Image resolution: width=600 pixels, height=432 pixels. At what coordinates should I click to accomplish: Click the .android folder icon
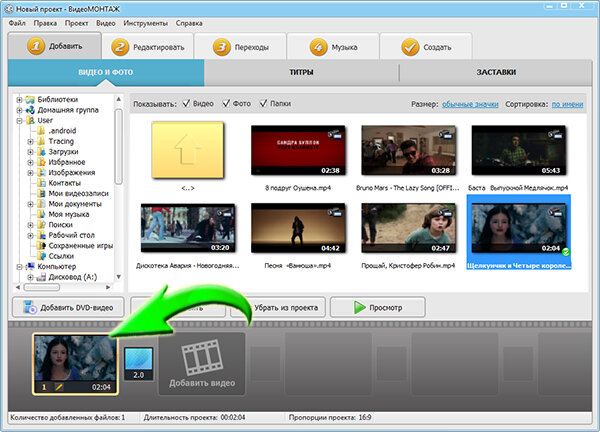[41, 131]
